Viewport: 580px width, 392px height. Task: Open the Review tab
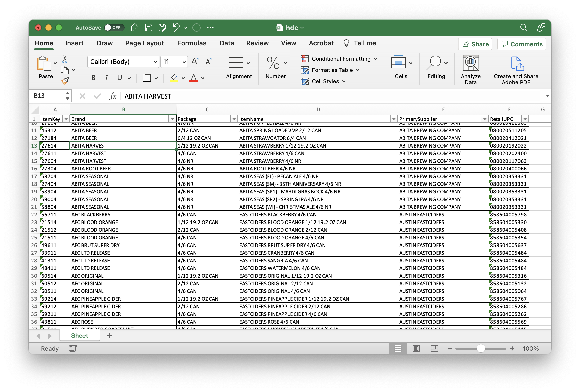(257, 43)
